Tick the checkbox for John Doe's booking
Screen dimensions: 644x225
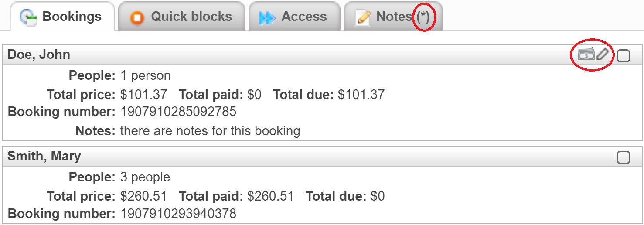(x=624, y=56)
